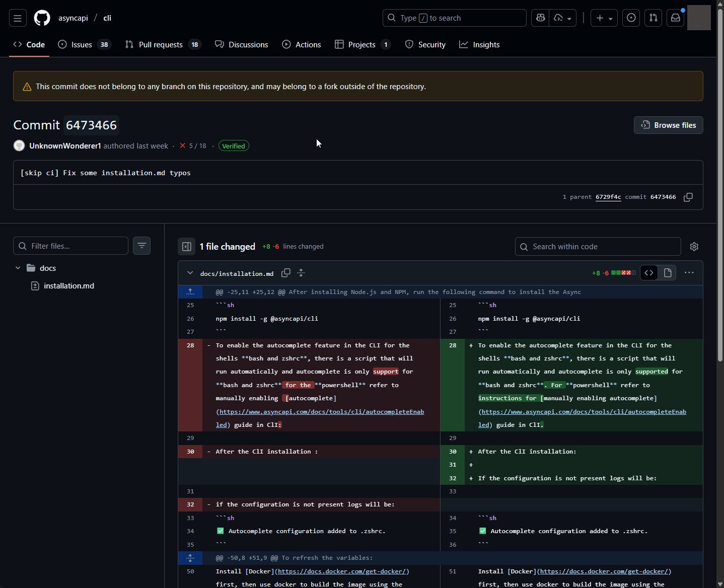The width and height of the screenshot is (724, 588).
Task: Open more options for installation.md
Action: [689, 273]
